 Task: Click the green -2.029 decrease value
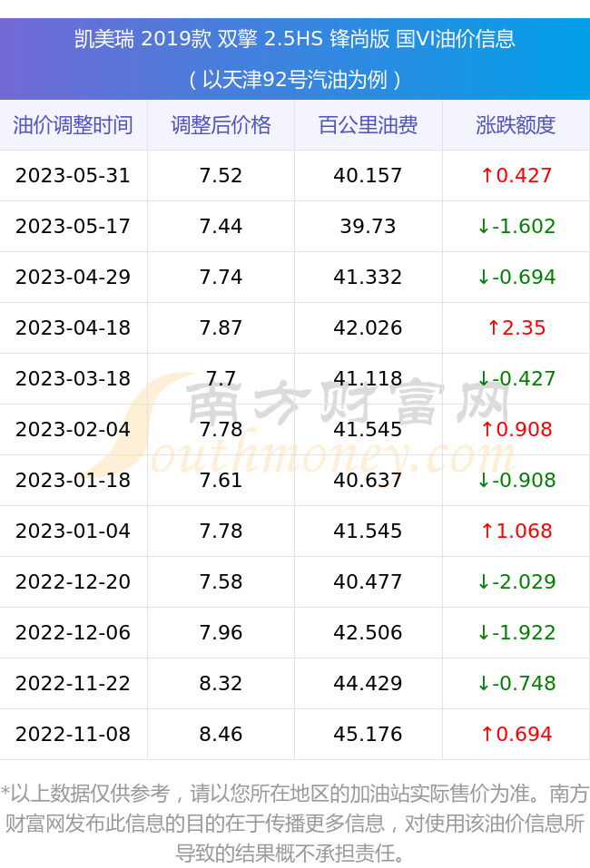point(516,581)
